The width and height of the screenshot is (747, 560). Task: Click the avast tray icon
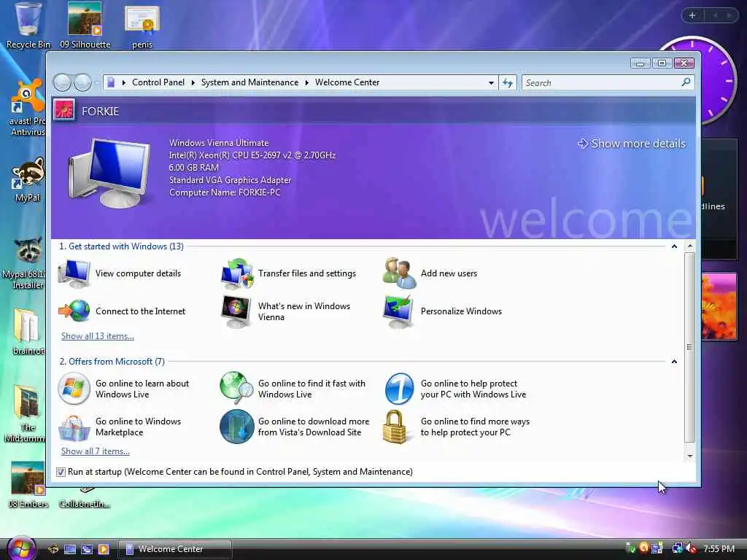coord(643,548)
